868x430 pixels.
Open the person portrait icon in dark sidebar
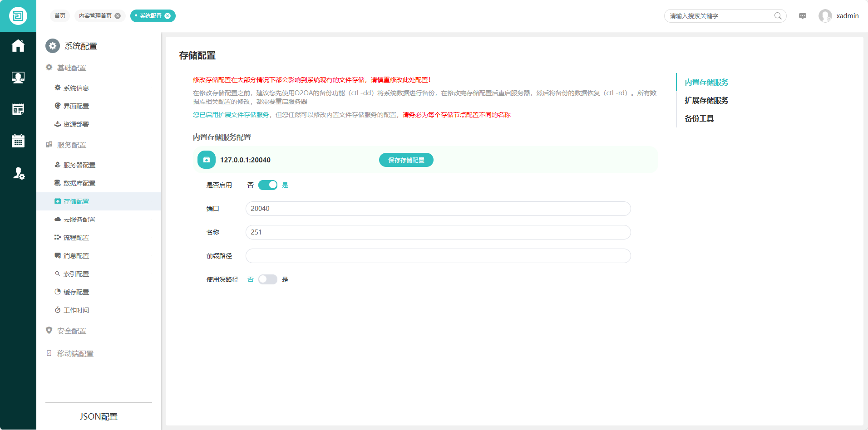click(18, 78)
